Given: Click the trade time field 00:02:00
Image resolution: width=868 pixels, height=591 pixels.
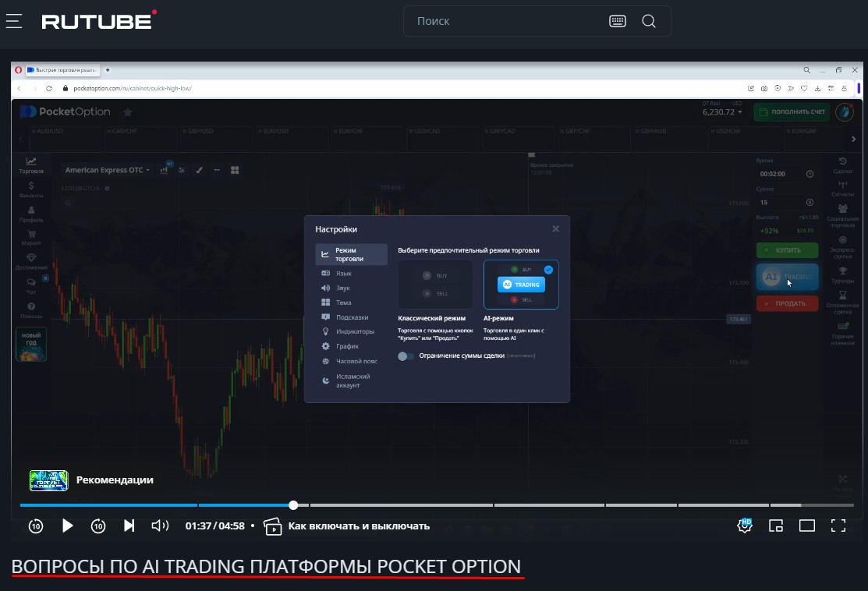Looking at the screenshot, I should [x=787, y=174].
